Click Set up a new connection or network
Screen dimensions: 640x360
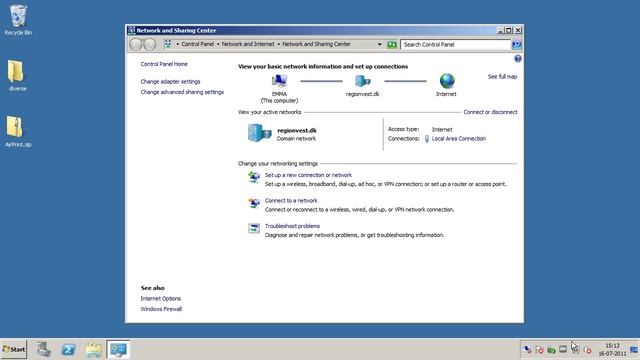(308, 175)
